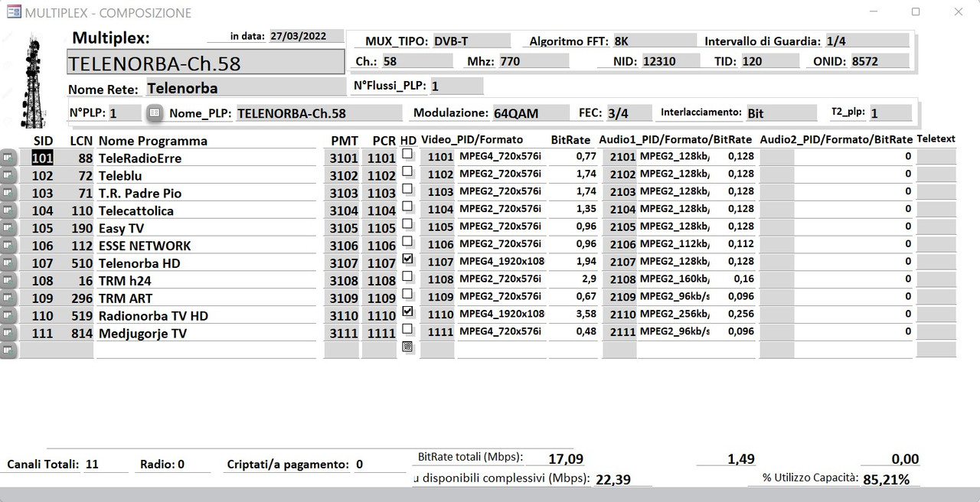Click the MUX_TIPO field DVB-T
Viewport: 980px width, 502px height.
[x=471, y=41]
